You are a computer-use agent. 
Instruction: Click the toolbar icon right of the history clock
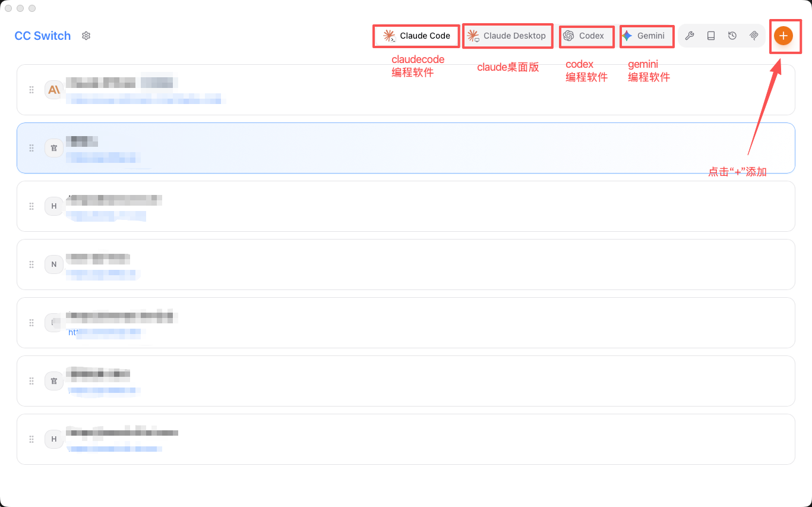(754, 36)
